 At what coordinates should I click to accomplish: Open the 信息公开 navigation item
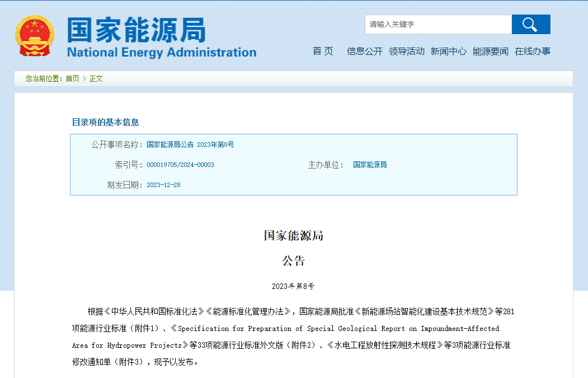364,52
